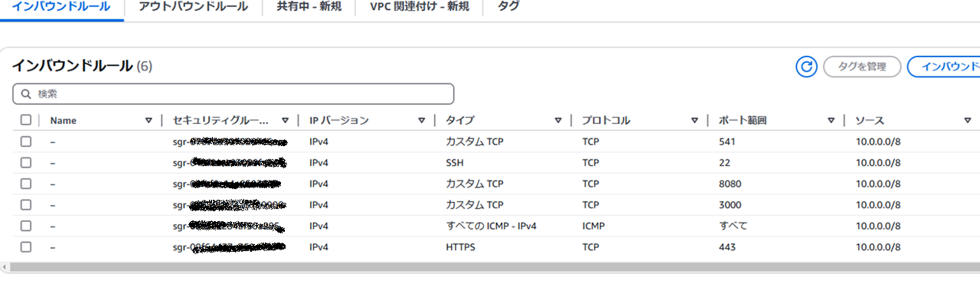Sort by プロトコル column arrow
The image size is (980, 300).
[x=694, y=120]
